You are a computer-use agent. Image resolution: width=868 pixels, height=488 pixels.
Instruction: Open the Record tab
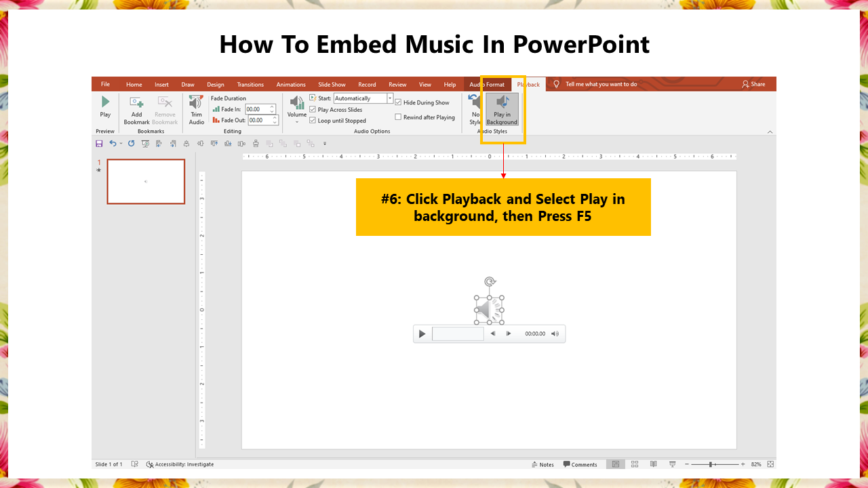[367, 85]
